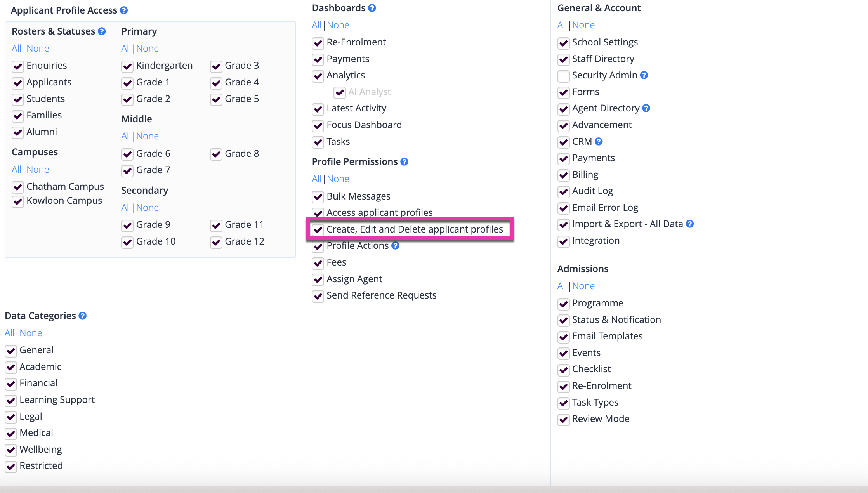Open the Profile Permissions help icon
The width and height of the screenshot is (868, 493).
click(404, 162)
